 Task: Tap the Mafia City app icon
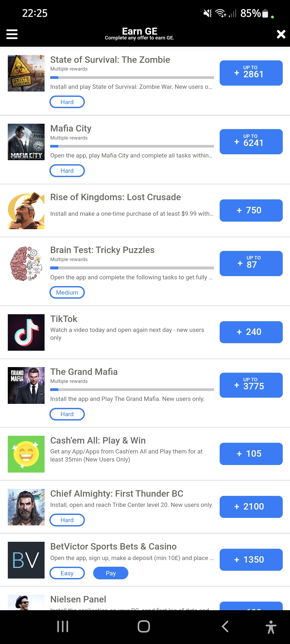[x=26, y=142]
